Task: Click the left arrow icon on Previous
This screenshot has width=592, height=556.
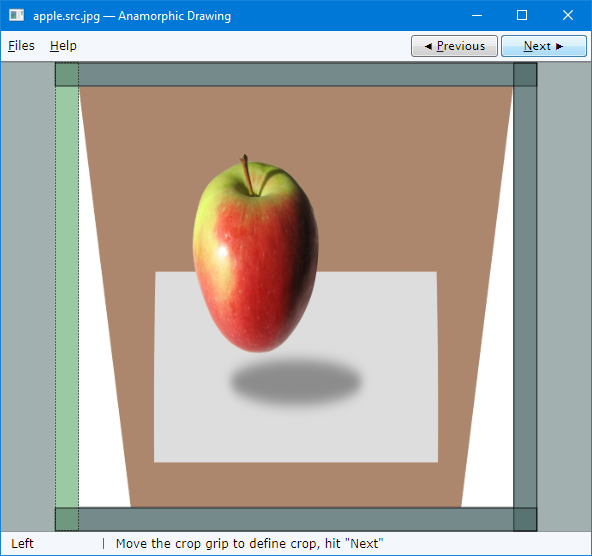Action: [428, 46]
